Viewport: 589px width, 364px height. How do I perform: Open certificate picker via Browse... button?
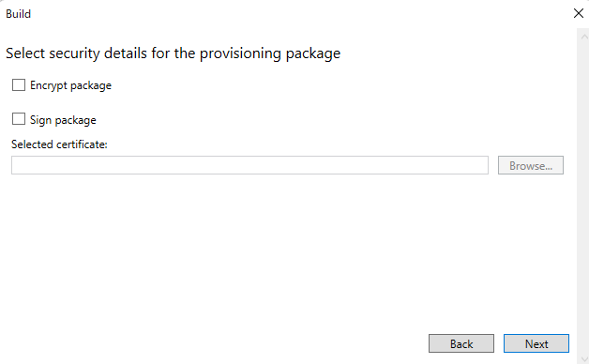(531, 165)
